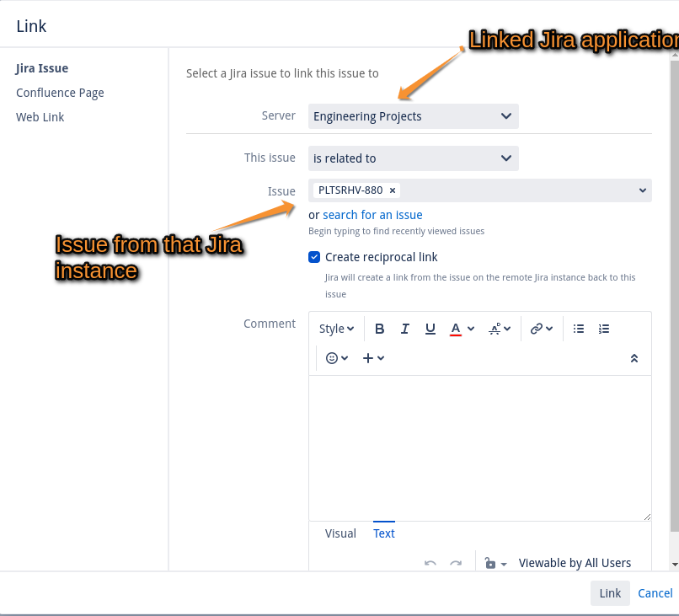The height and width of the screenshot is (616, 679).
Task: Uncheck Create reciprocal link checkbox
Action: pos(314,257)
